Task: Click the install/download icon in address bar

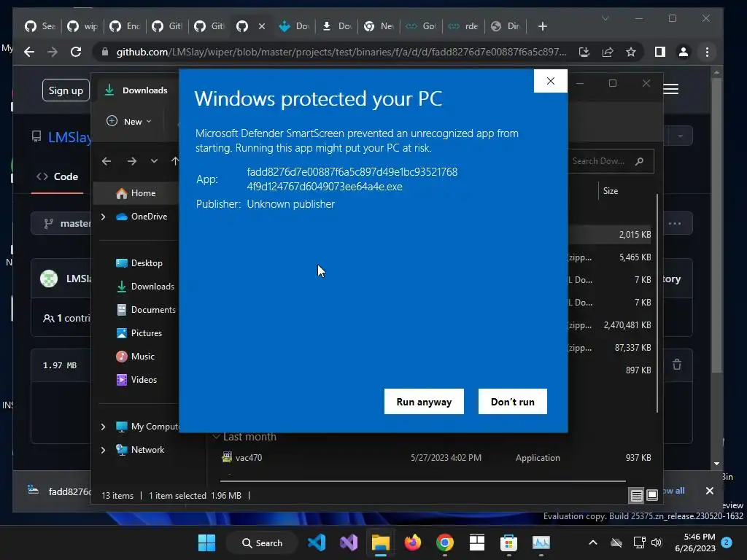Action: pos(584,52)
